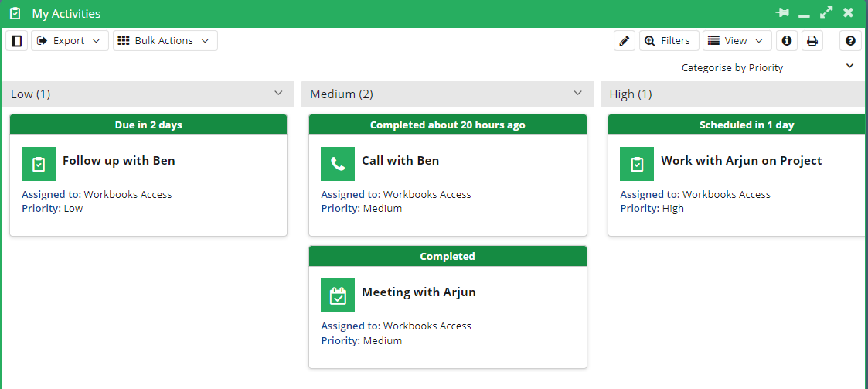
Task: Open the Call with Ben title
Action: [400, 161]
